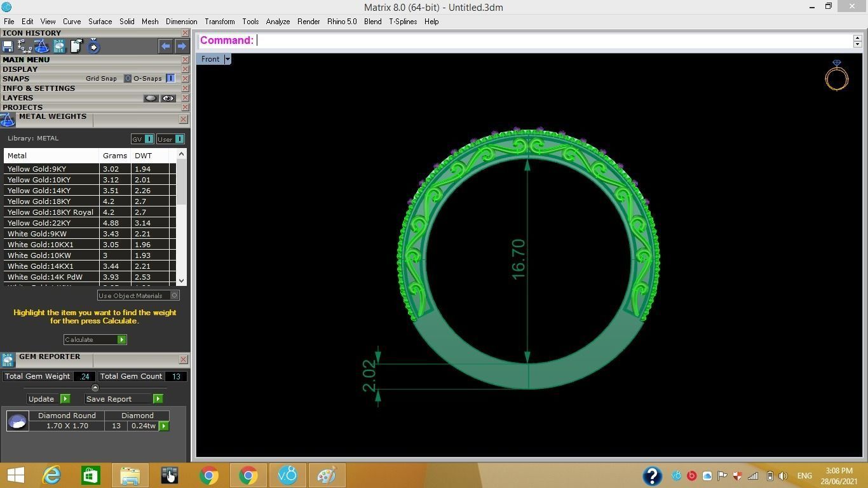The width and height of the screenshot is (868, 488).
Task: Open the Windows Store taskbar icon
Action: pos(90,475)
